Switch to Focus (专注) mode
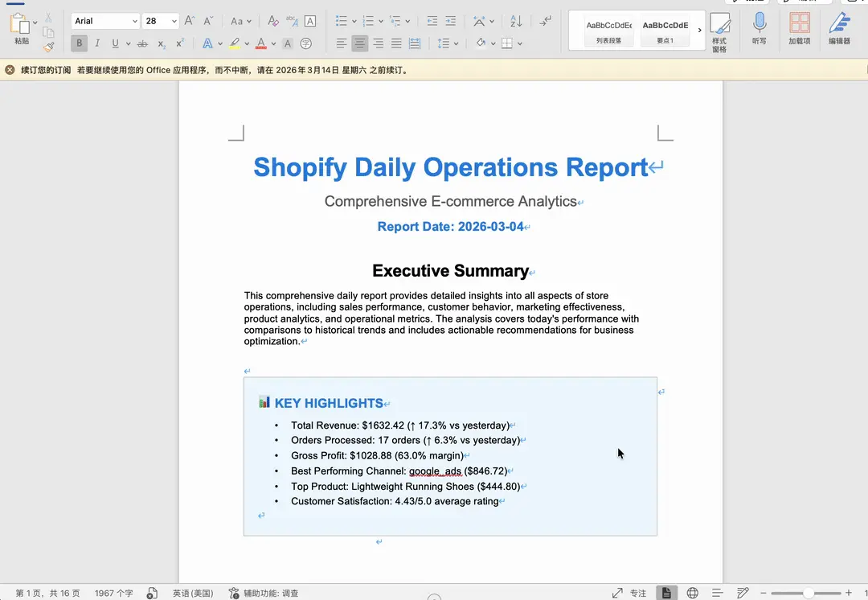868x600 pixels. click(x=629, y=594)
